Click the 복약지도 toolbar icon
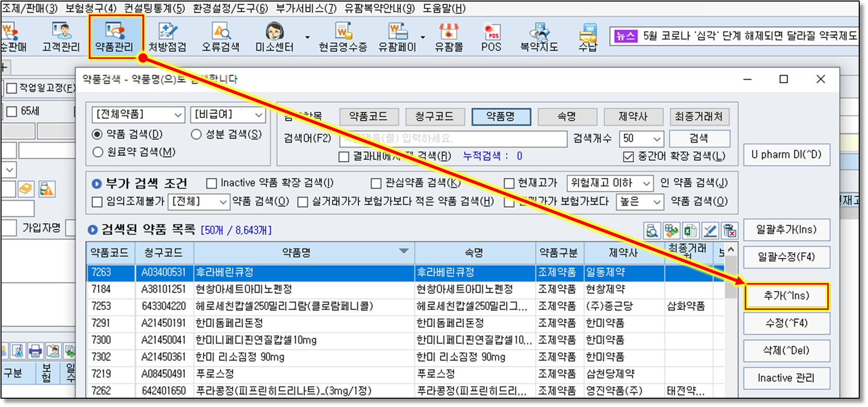This screenshot has height=407, width=868. pyautogui.click(x=539, y=36)
